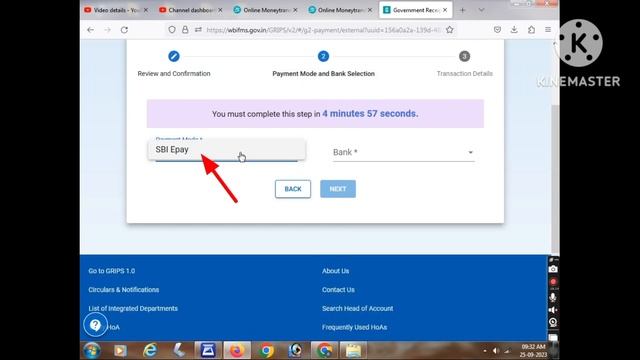640x360 pixels.
Task: Click the BACK button
Action: click(293, 189)
